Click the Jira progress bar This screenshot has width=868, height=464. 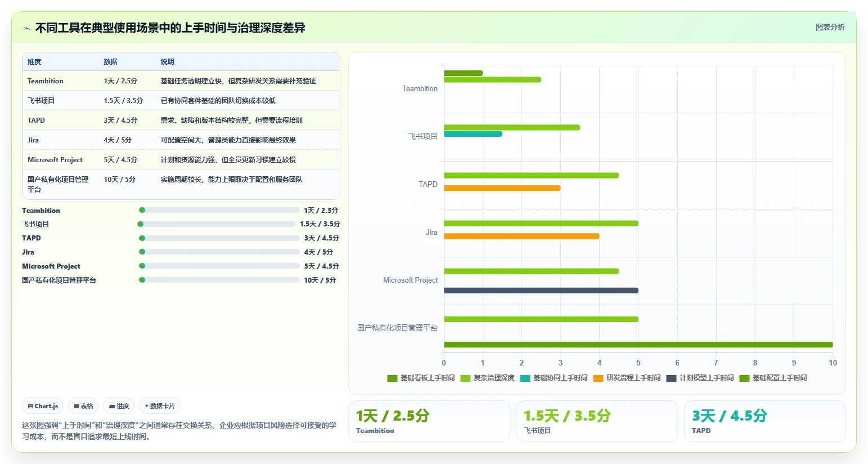click(x=219, y=252)
